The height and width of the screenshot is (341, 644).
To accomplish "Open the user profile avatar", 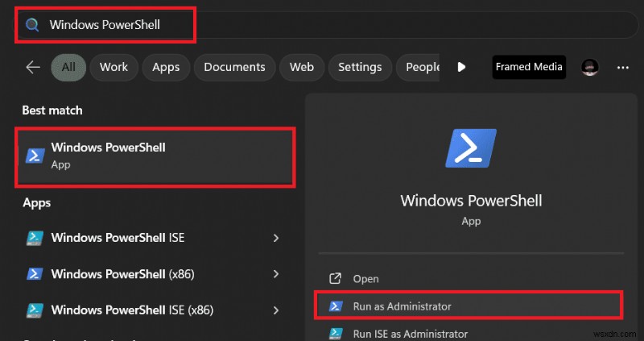I will coord(590,67).
